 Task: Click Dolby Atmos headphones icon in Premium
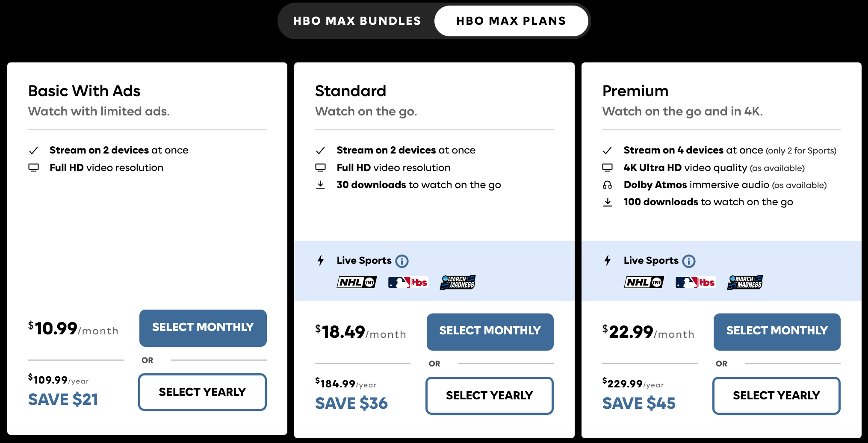pos(607,185)
